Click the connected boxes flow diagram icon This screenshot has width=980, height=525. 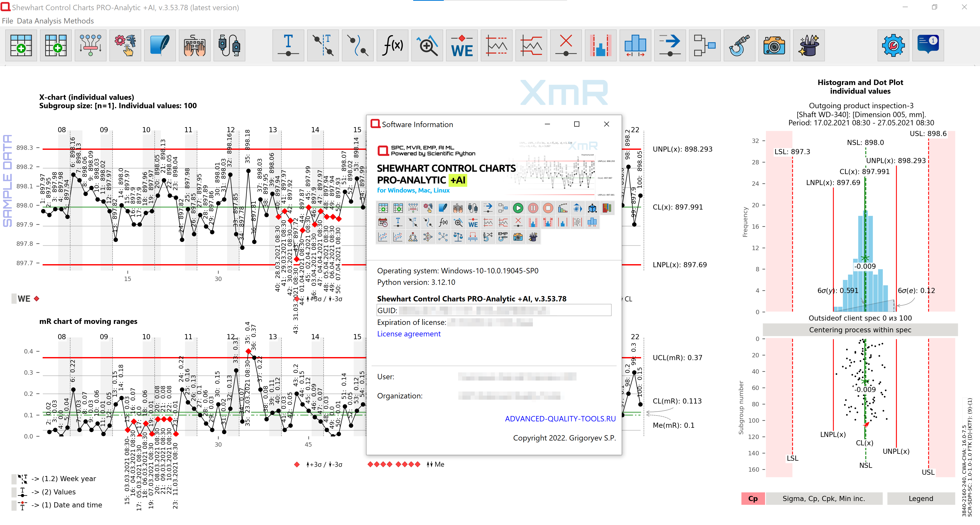pyautogui.click(x=705, y=46)
